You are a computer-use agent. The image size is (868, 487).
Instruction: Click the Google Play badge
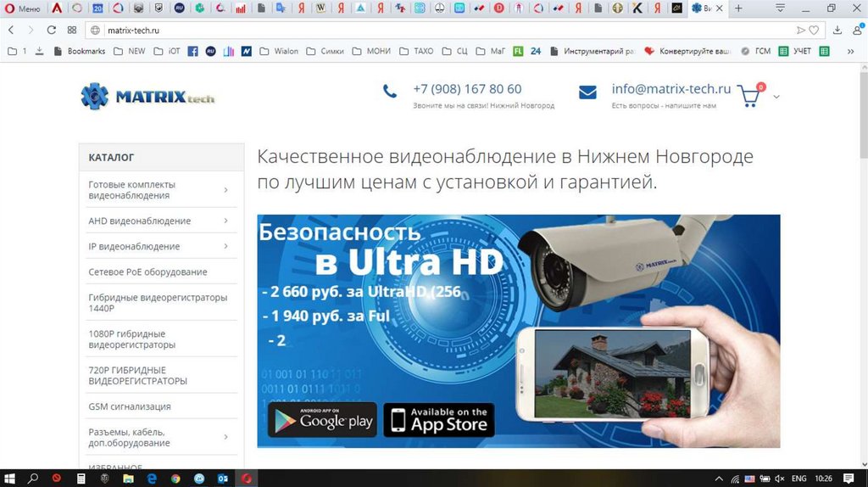(322, 419)
